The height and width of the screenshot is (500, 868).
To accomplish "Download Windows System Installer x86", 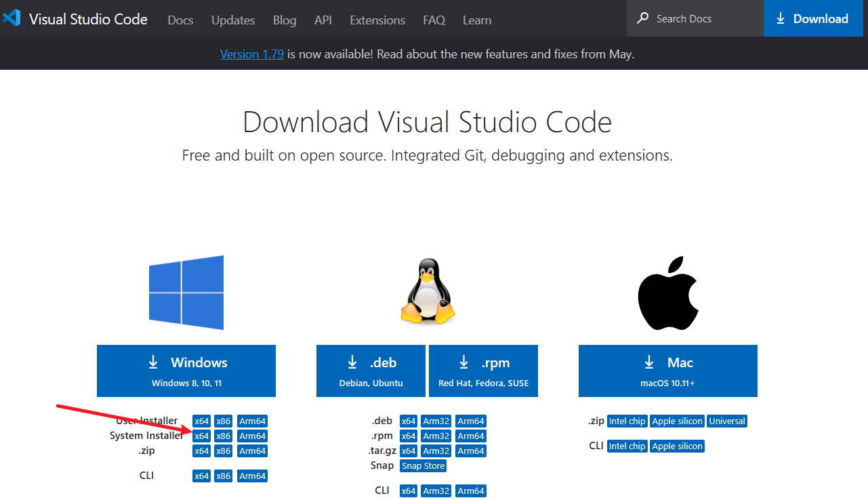I will [x=224, y=436].
